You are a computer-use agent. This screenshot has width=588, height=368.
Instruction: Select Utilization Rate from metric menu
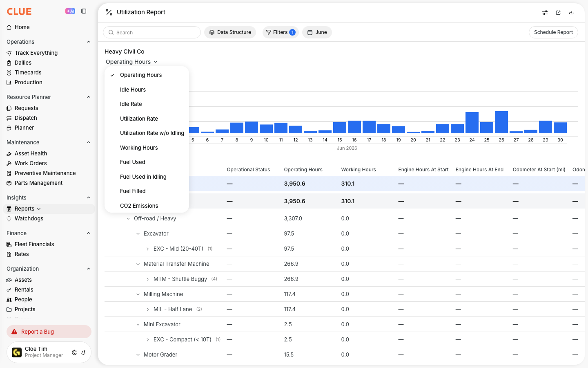pos(139,119)
